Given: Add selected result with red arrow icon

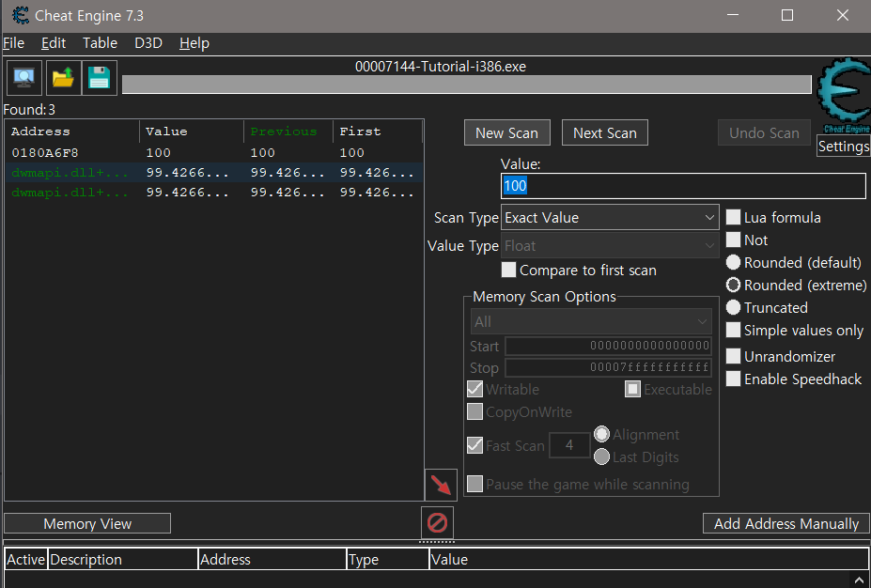Looking at the screenshot, I should tap(441, 484).
